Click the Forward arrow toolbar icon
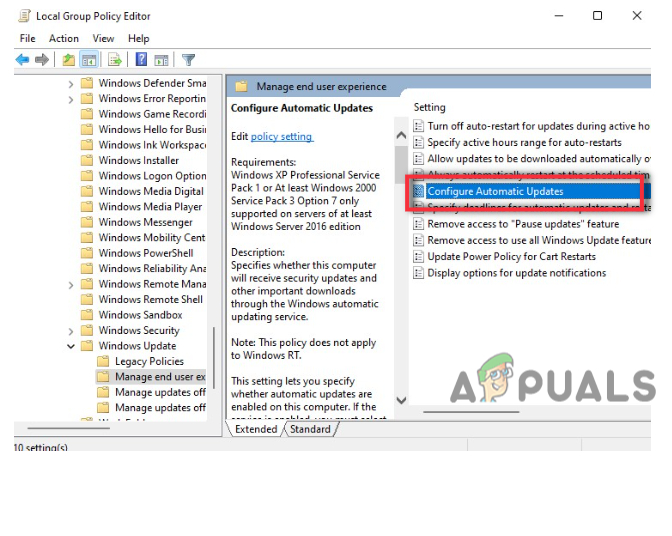 [42, 60]
